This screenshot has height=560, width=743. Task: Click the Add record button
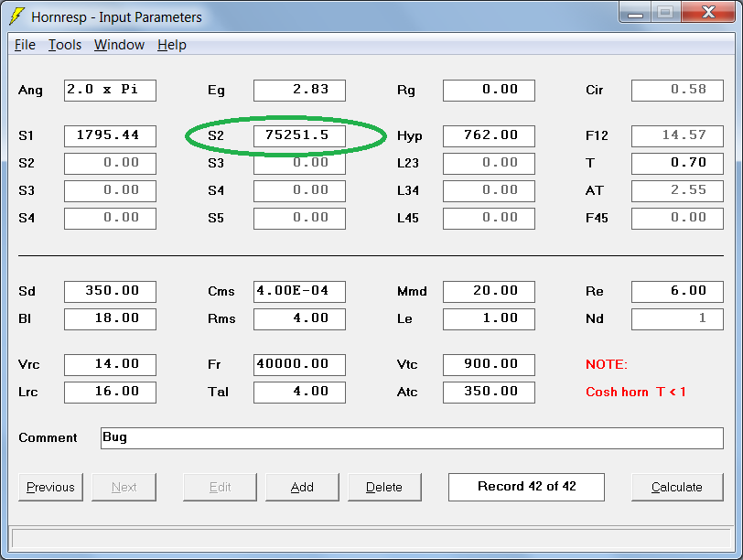tap(302, 487)
